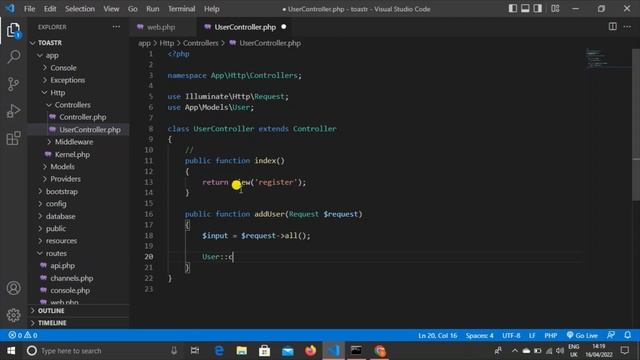Open the Help menu
The width and height of the screenshot is (640, 360).
(x=211, y=9)
